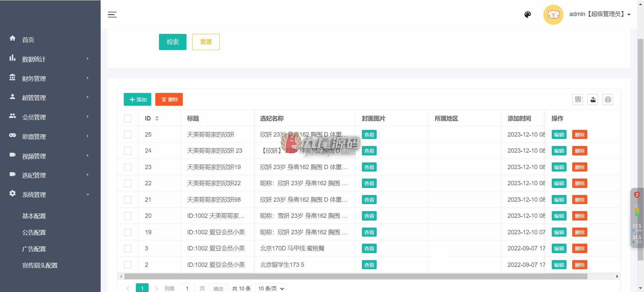644x292 pixels.
Task: Open the 宣传眉头配置 submenu item
Action: tap(40, 265)
